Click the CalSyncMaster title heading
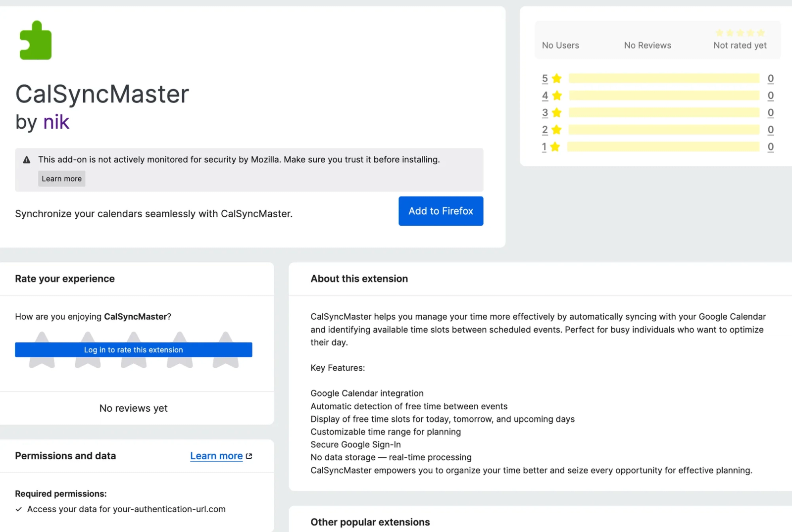 pyautogui.click(x=102, y=94)
